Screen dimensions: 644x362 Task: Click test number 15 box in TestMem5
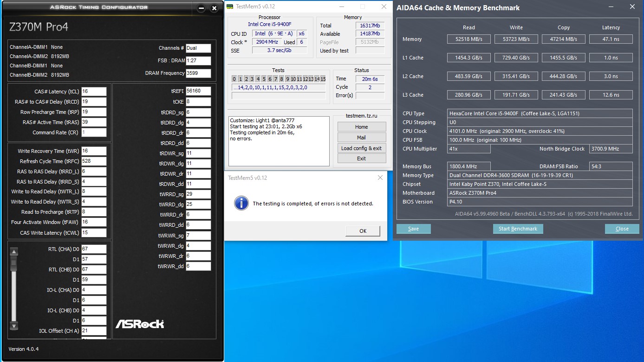323,79
